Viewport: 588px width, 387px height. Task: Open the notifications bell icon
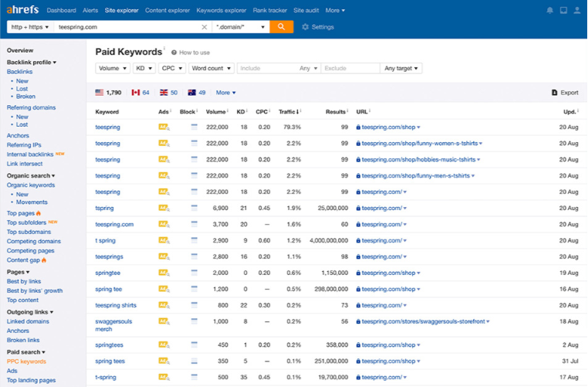[549, 11]
